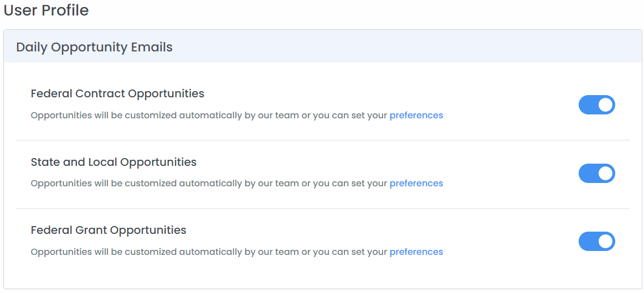Select the Daily Opportunity Emails panel header
The width and height of the screenshot is (644, 293).
point(323,47)
